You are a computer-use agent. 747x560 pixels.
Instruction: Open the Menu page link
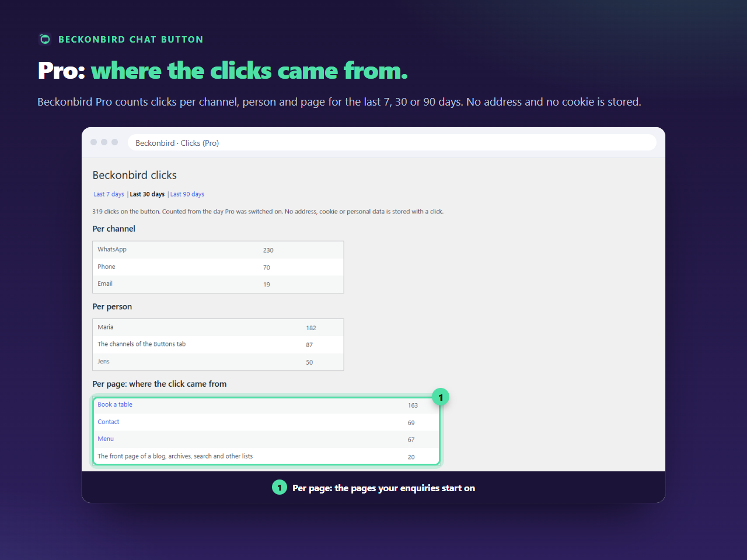click(106, 439)
